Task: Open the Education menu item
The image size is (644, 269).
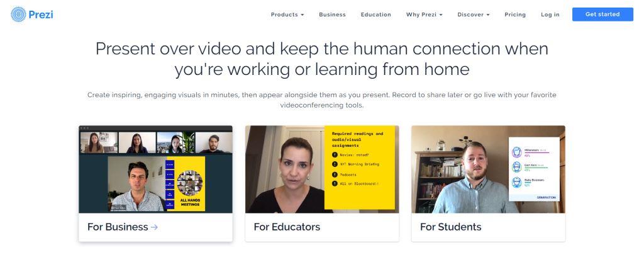Action: pos(376,14)
